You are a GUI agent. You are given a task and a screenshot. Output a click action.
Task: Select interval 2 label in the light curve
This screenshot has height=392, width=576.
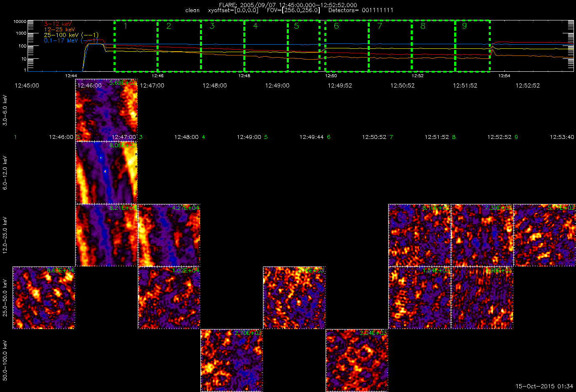[169, 26]
